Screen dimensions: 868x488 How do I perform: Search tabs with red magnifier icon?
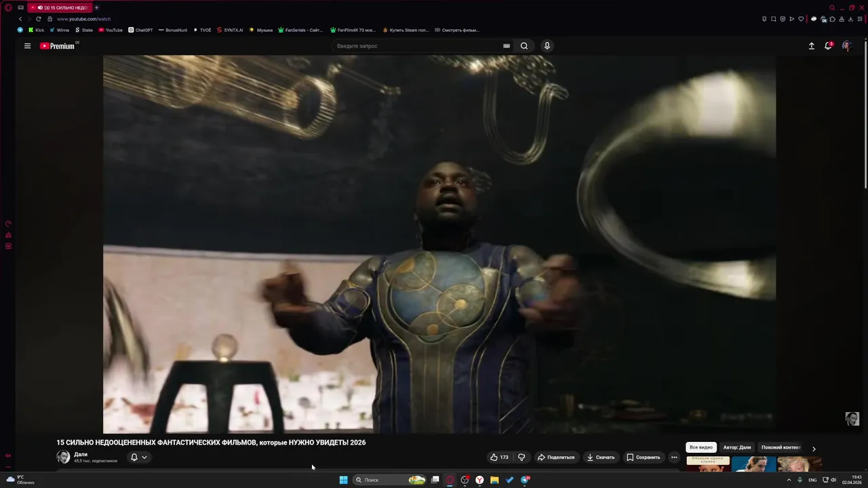tap(832, 7)
